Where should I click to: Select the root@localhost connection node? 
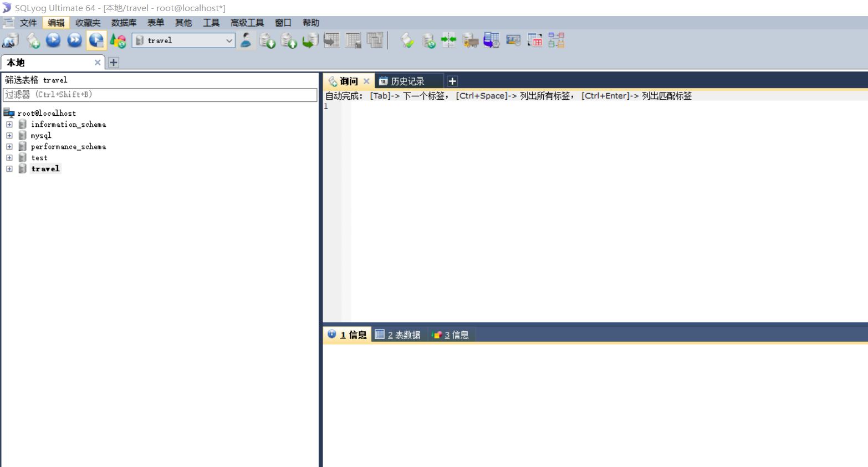pyautogui.click(x=47, y=113)
